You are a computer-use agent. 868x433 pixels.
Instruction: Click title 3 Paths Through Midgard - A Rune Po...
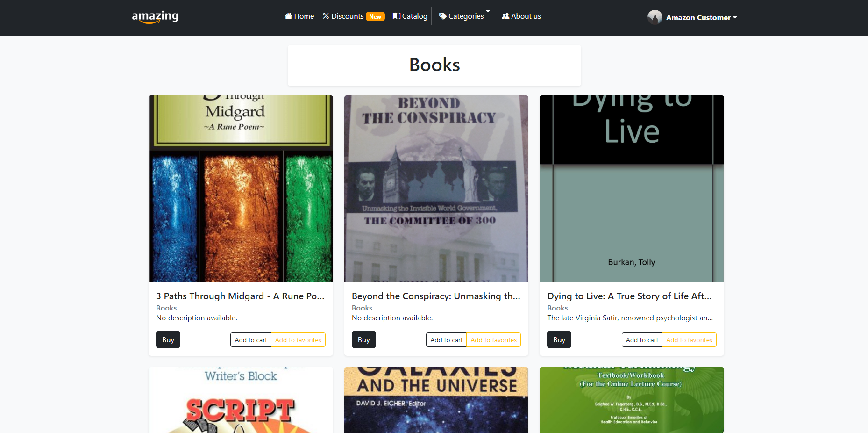point(240,296)
